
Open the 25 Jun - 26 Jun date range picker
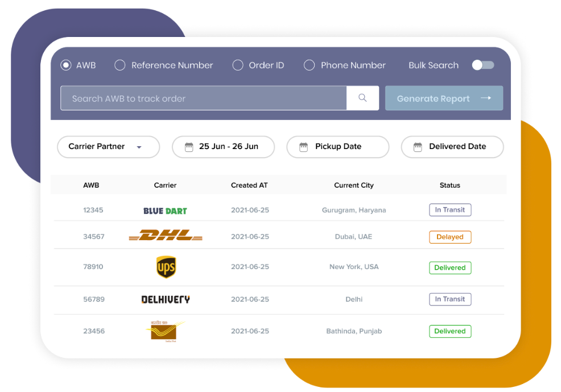[x=223, y=147]
